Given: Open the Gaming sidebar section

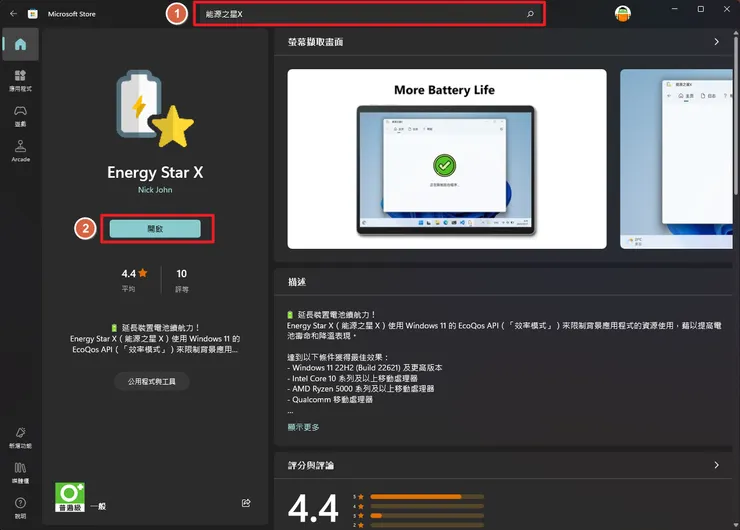Looking at the screenshot, I should point(20,116).
